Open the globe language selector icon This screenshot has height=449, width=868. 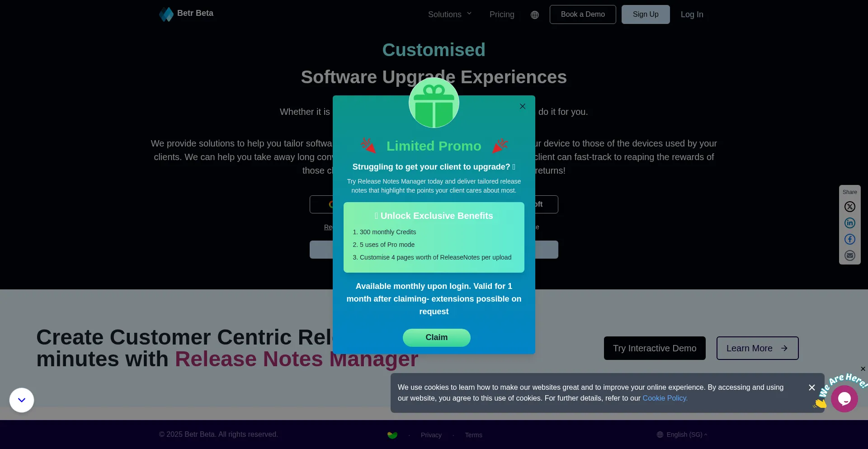pyautogui.click(x=535, y=15)
